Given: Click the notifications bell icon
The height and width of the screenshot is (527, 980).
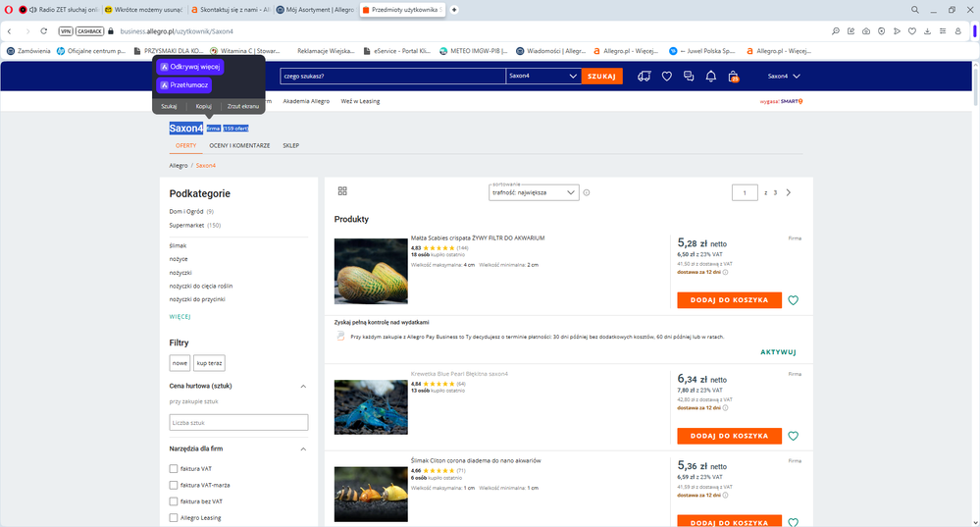Looking at the screenshot, I should coord(710,77).
